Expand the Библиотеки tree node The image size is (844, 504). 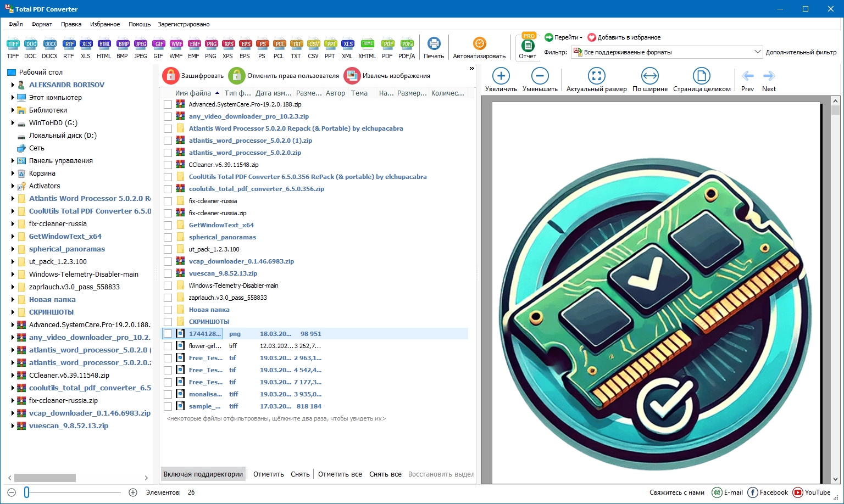pos(13,110)
